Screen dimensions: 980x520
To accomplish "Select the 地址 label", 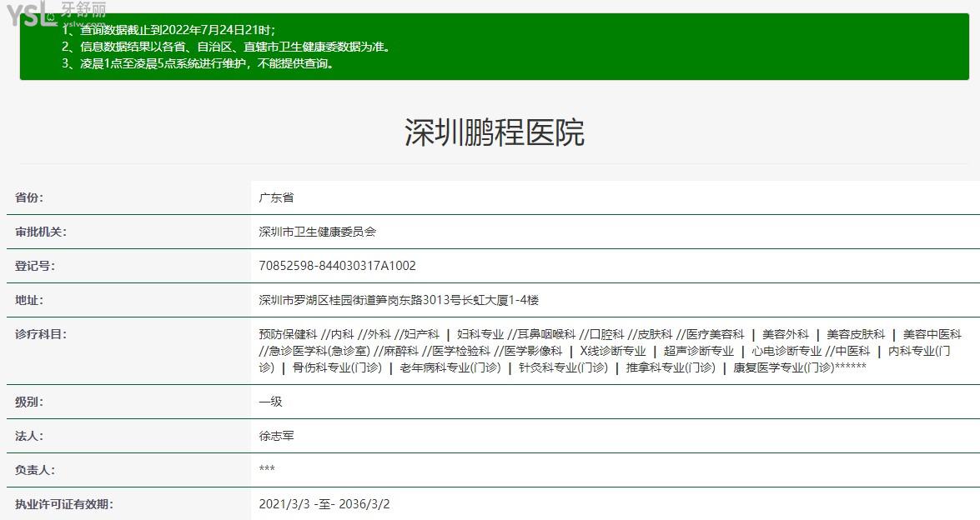I will click(x=29, y=300).
